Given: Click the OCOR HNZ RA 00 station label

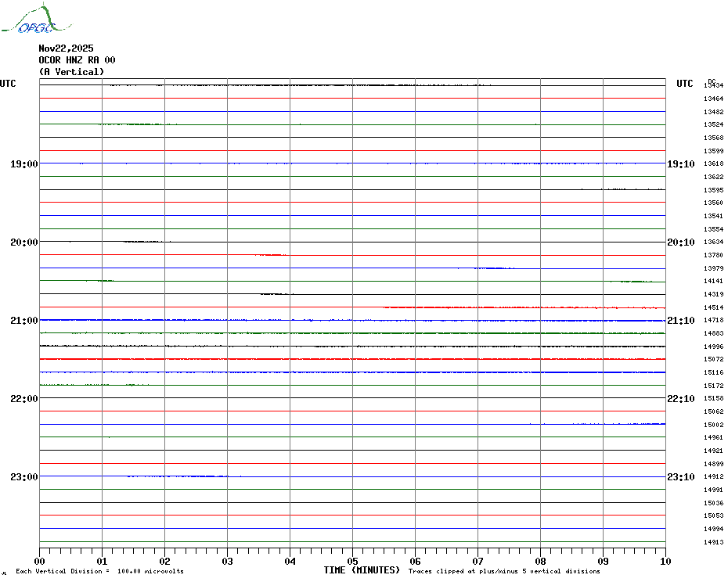Looking at the screenshot, I should [77, 60].
